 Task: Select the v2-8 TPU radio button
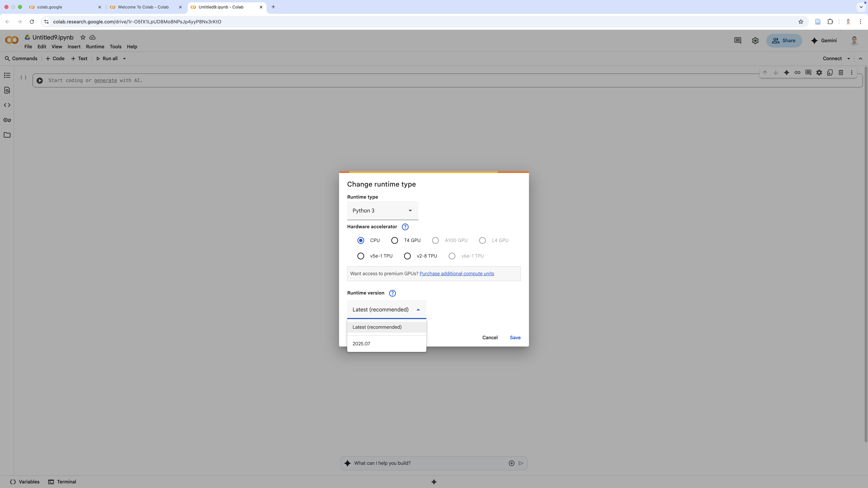point(407,256)
